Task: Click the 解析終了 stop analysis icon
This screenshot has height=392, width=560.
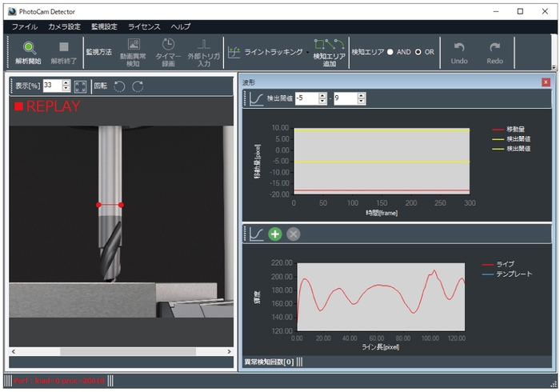Action: [x=64, y=48]
